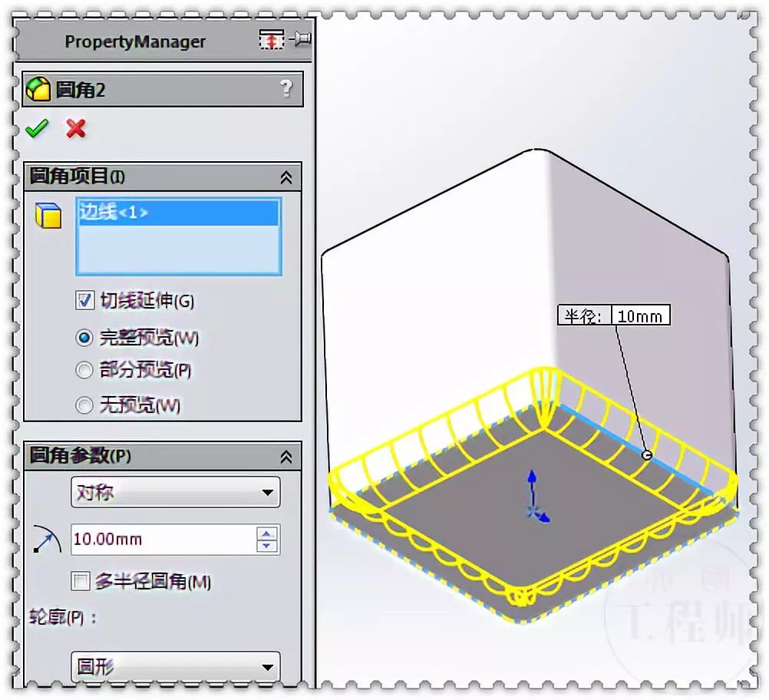
Task: Click the radius symbol icon beside 10.00mm
Action: coord(46,540)
